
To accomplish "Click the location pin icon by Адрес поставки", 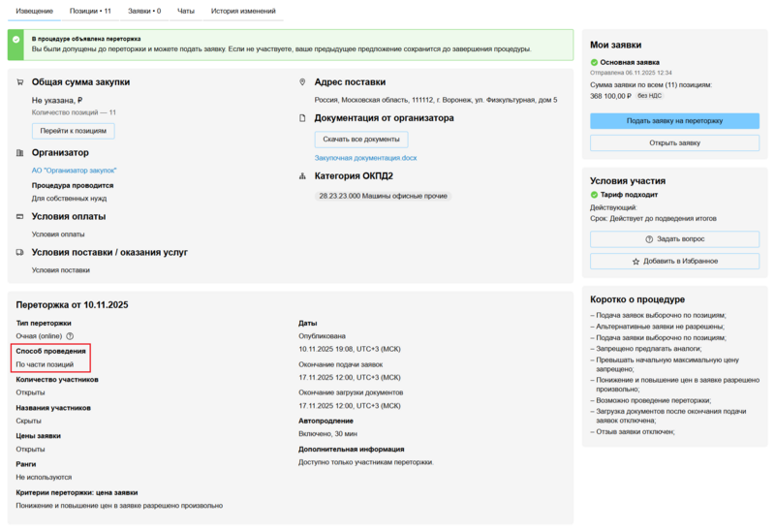I will point(303,82).
